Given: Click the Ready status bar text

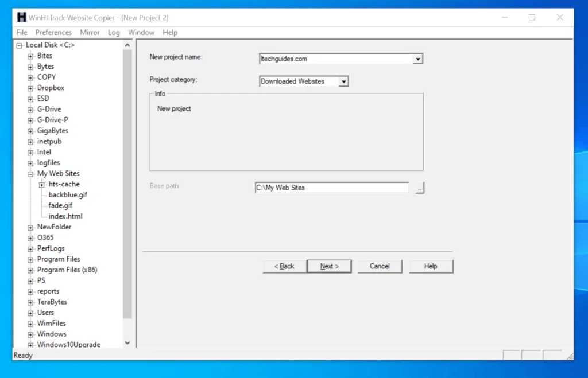Looking at the screenshot, I should [23, 356].
